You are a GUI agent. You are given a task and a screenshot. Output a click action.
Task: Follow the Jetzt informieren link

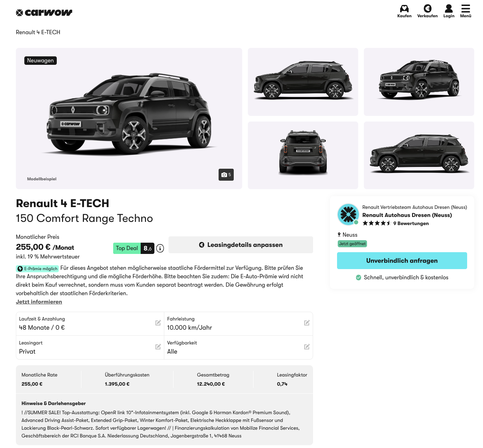tap(39, 302)
